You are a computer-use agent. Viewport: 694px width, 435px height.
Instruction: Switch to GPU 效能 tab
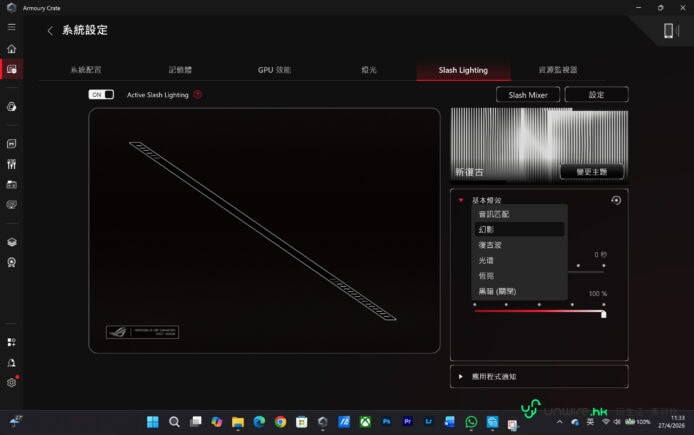click(x=274, y=70)
